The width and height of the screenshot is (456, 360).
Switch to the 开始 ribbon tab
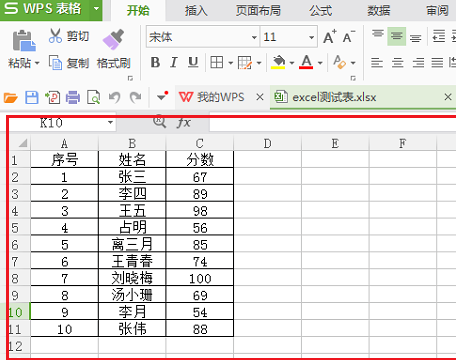(x=138, y=11)
